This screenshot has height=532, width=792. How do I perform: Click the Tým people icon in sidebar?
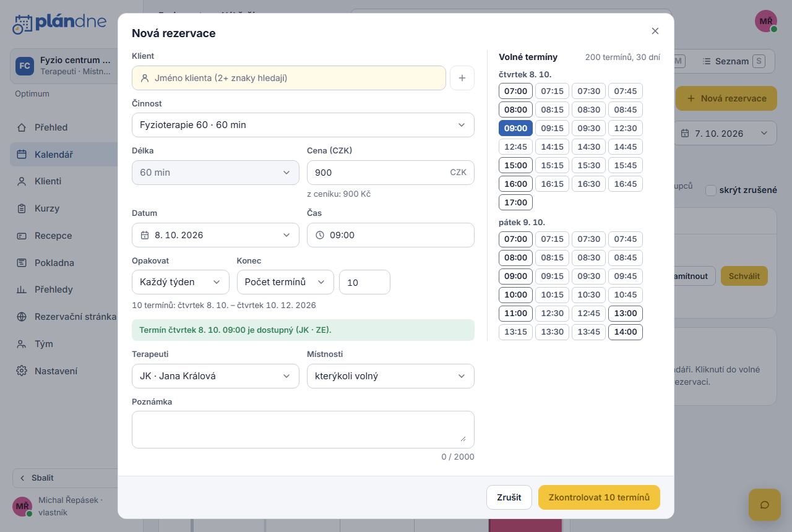(22, 344)
